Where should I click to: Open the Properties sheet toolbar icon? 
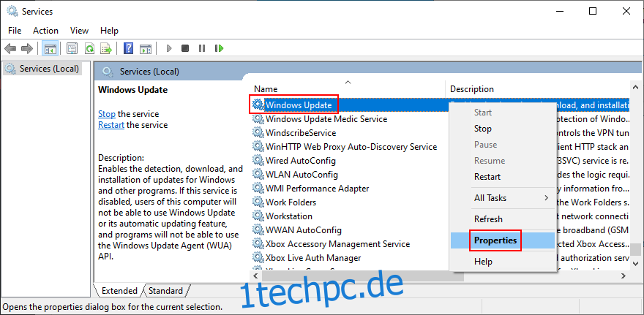(x=72, y=48)
